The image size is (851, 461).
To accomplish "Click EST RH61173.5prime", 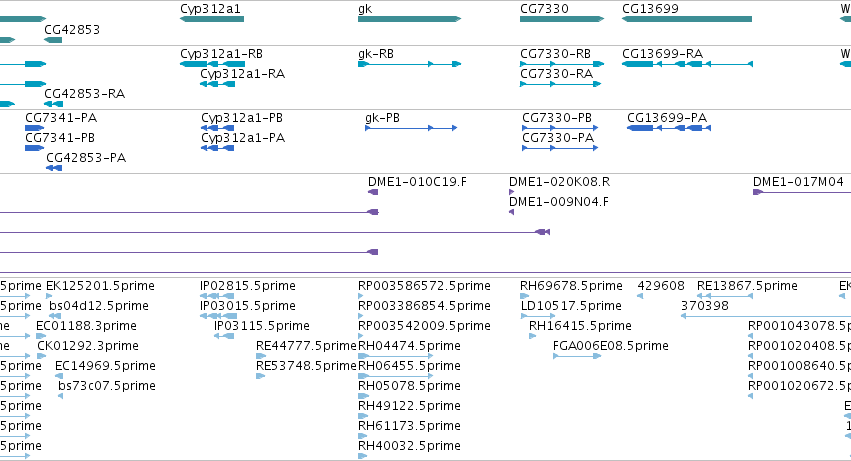I will click(409, 427).
